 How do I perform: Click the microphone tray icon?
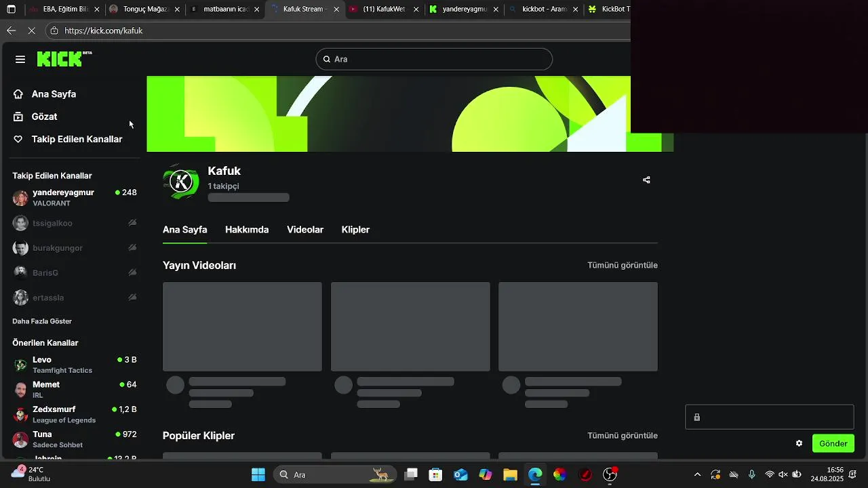751,474
